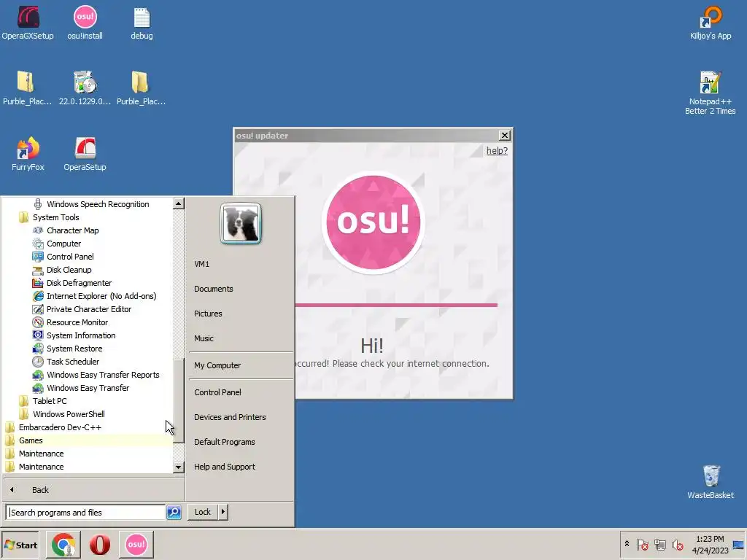The width and height of the screenshot is (747, 560).
Task: Open the shutdown options arrow beside Lock
Action: (223, 512)
